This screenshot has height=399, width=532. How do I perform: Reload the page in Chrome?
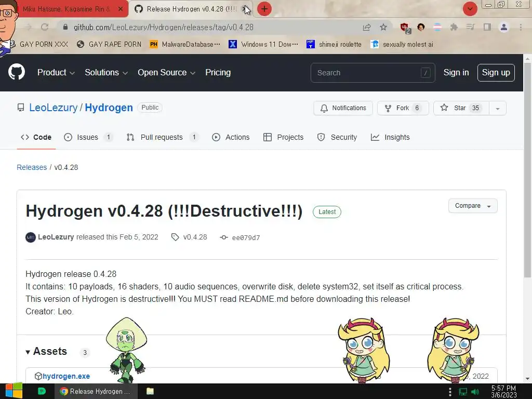tap(45, 27)
